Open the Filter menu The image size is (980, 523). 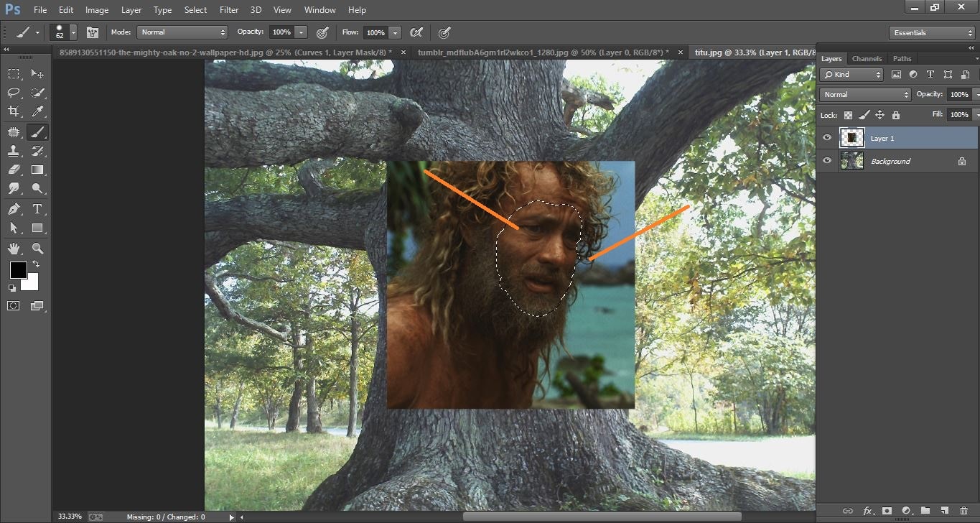[228, 9]
